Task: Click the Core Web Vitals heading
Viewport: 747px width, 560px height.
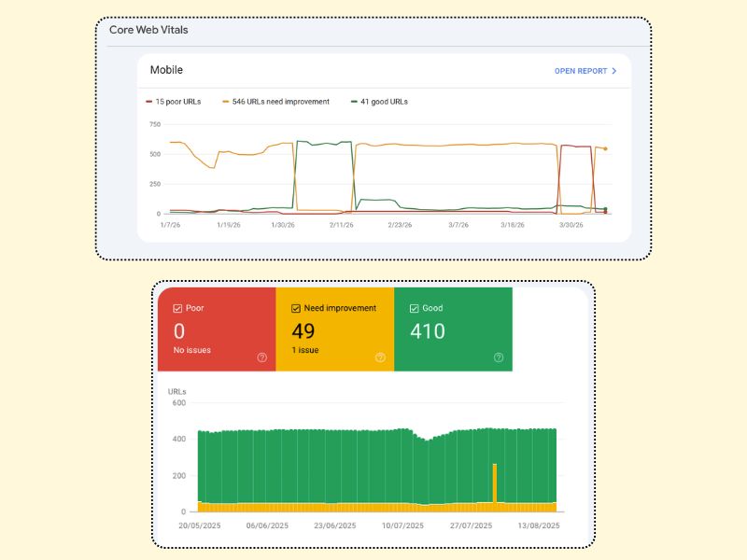Action: 148,30
